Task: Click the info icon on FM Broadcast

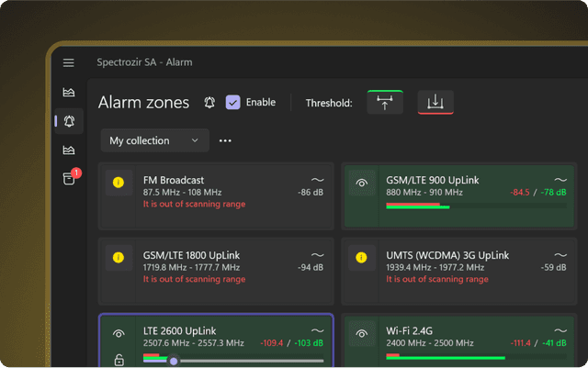Action: pyautogui.click(x=118, y=182)
